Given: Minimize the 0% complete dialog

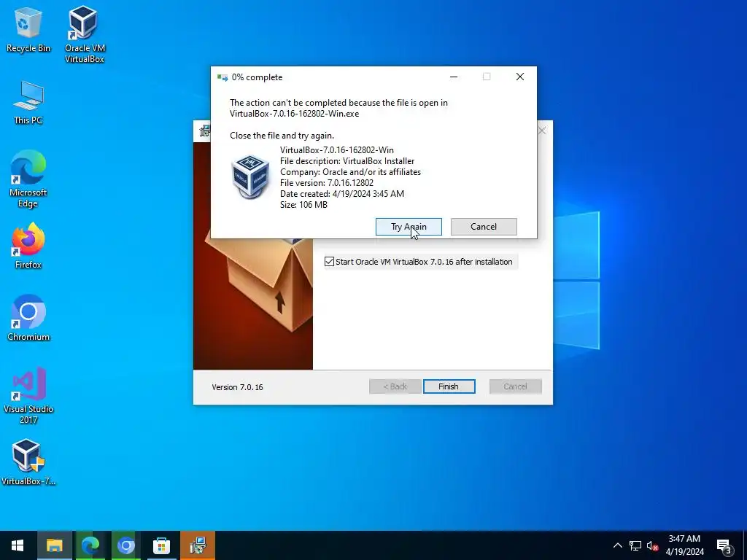Looking at the screenshot, I should (x=454, y=77).
